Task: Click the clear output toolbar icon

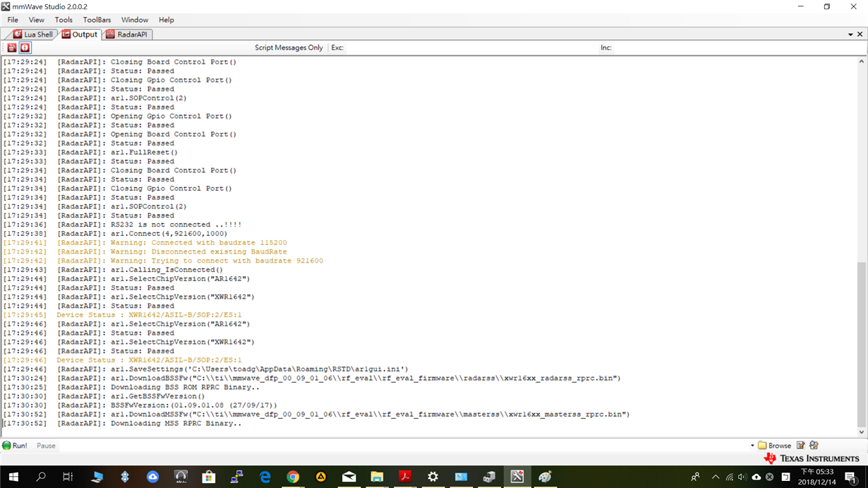Action: 12,48
